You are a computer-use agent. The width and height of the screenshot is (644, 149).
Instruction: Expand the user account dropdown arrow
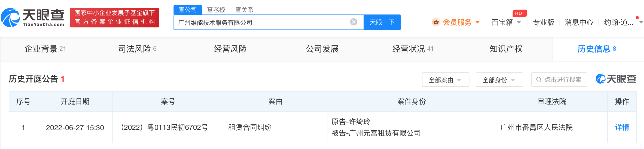[x=641, y=22]
